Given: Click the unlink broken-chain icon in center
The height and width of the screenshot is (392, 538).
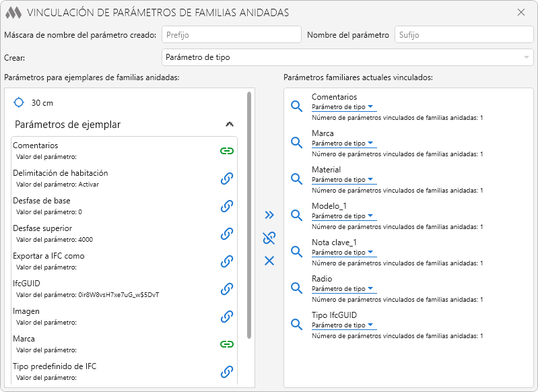Looking at the screenshot, I should click(x=269, y=238).
